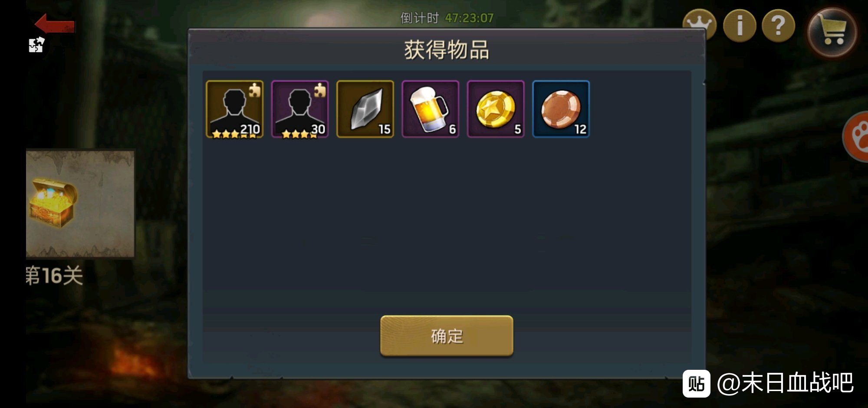Tap the silver crystal reward item
Image resolution: width=868 pixels, height=408 pixels.
click(365, 109)
